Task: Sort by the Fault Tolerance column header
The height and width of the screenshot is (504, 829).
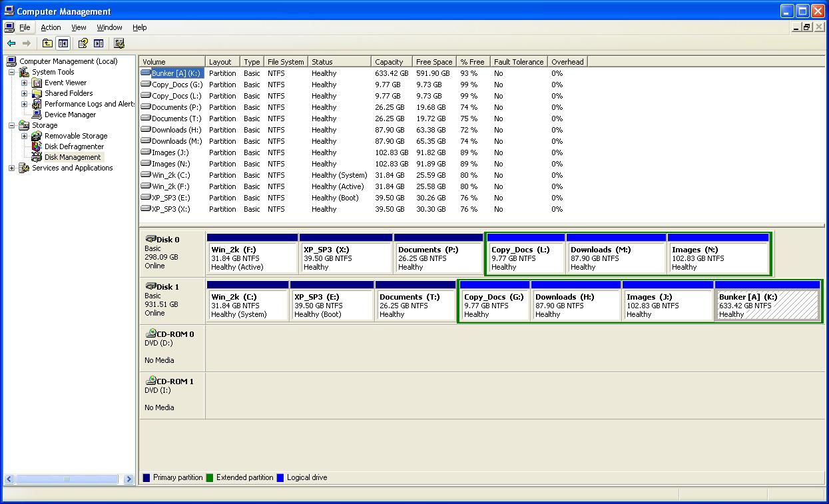Action: (519, 62)
